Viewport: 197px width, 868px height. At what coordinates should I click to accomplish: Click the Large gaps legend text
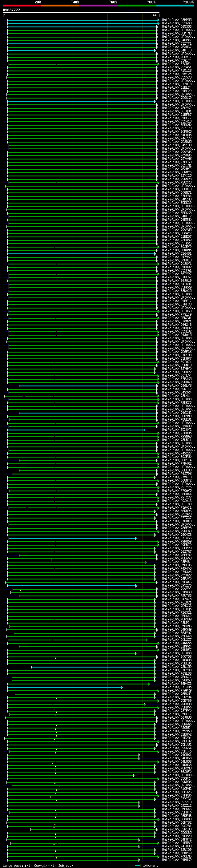pos(38,865)
